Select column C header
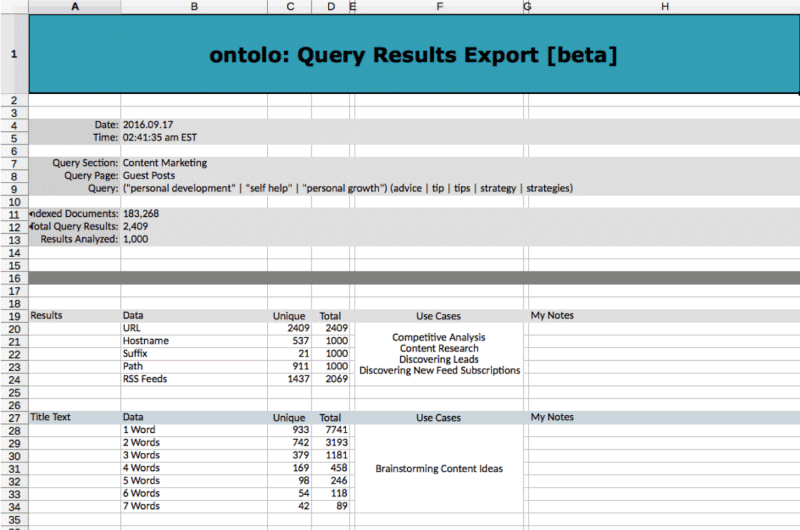 (290, 7)
